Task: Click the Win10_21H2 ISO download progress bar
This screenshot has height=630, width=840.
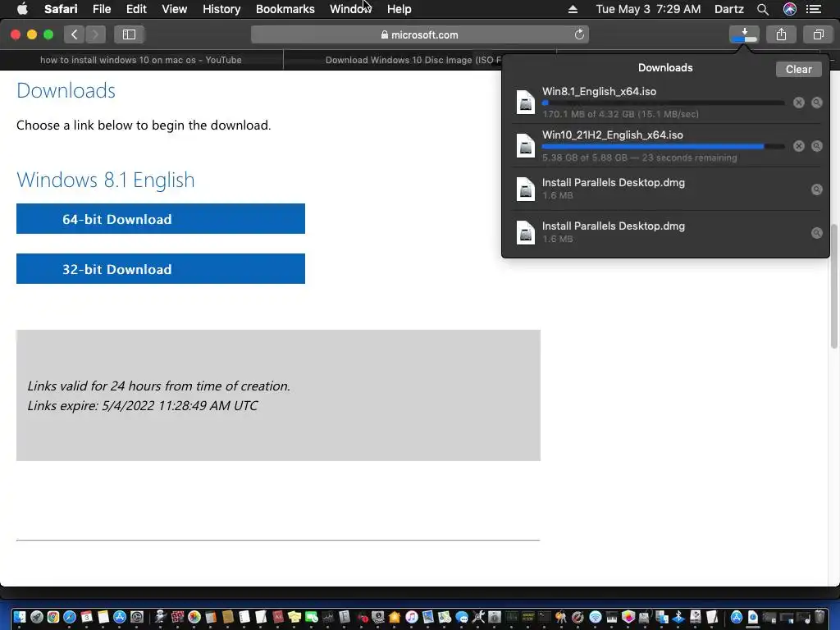Action: pos(663,146)
